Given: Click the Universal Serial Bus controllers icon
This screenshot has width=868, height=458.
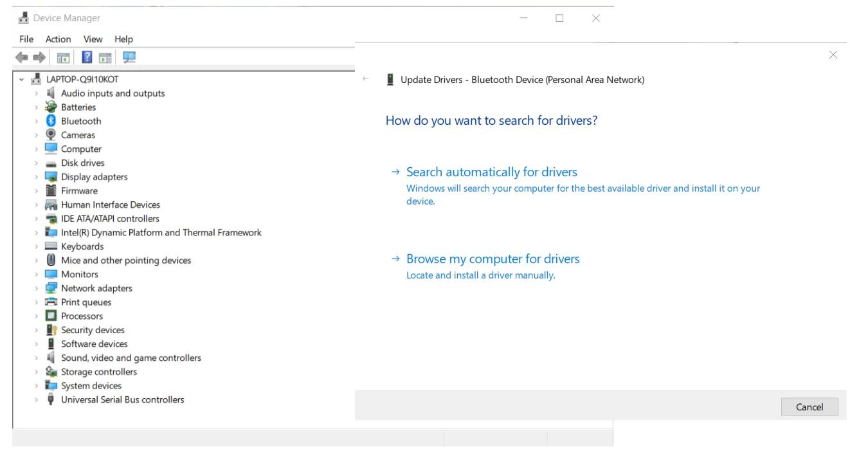Looking at the screenshot, I should [51, 399].
